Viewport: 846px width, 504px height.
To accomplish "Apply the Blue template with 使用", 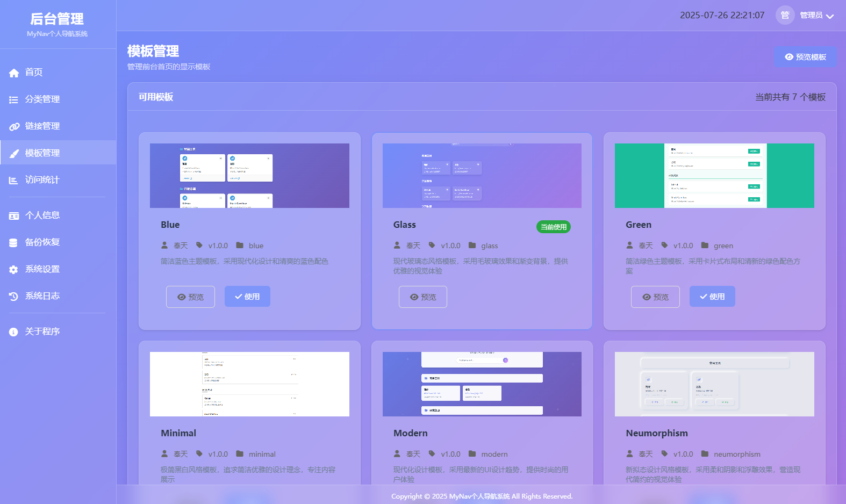I will tap(247, 297).
